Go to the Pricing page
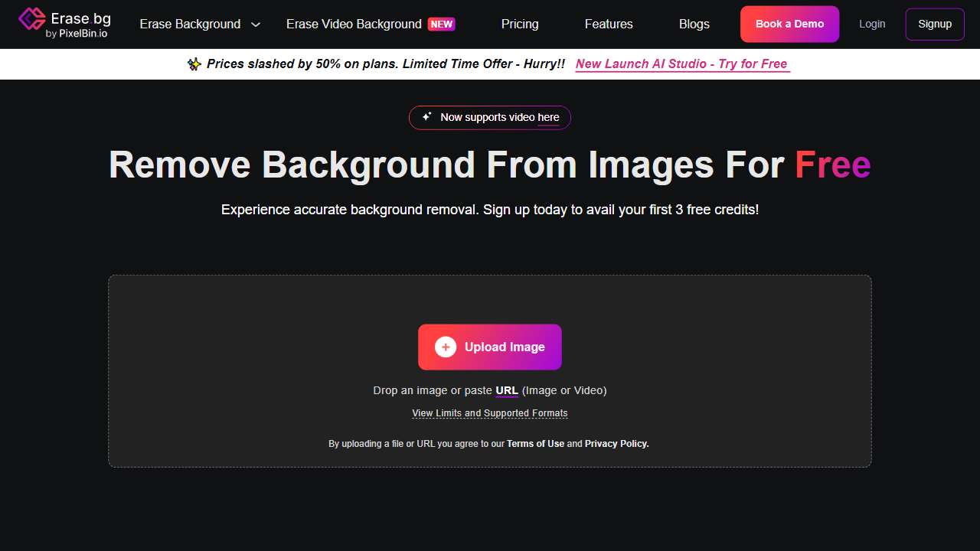 tap(520, 24)
